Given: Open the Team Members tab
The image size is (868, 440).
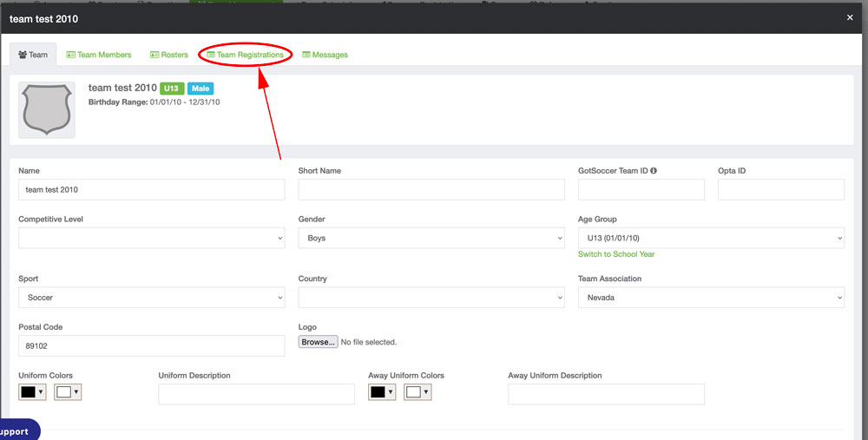Looking at the screenshot, I should (99, 55).
